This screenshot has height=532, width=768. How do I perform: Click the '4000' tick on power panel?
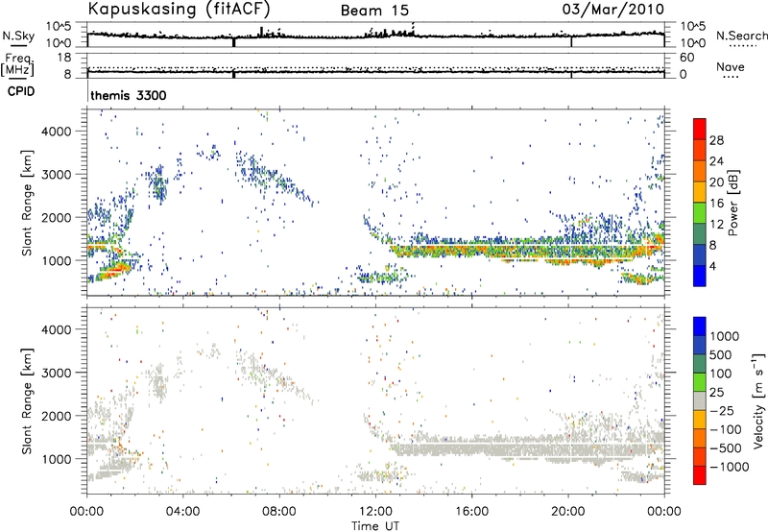click(57, 132)
